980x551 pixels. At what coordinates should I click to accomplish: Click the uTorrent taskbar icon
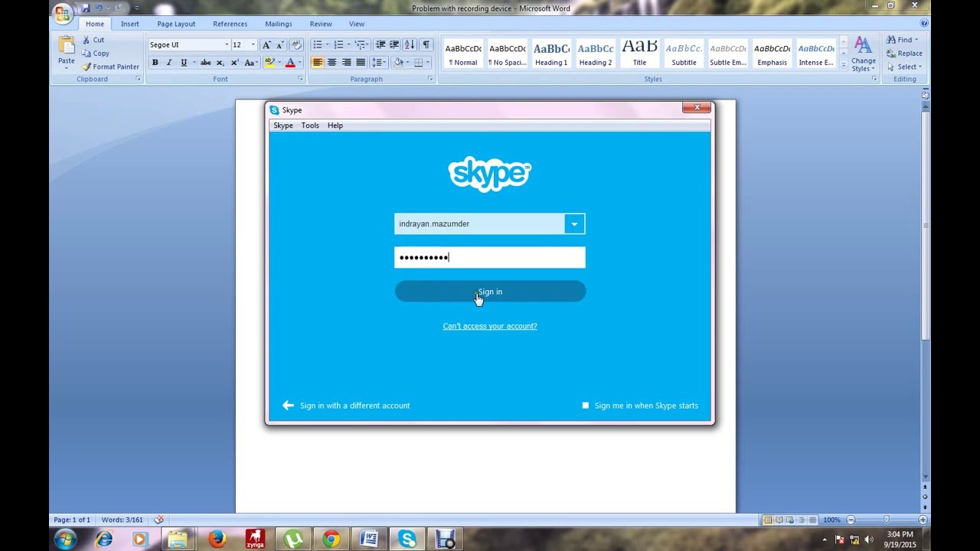(293, 539)
